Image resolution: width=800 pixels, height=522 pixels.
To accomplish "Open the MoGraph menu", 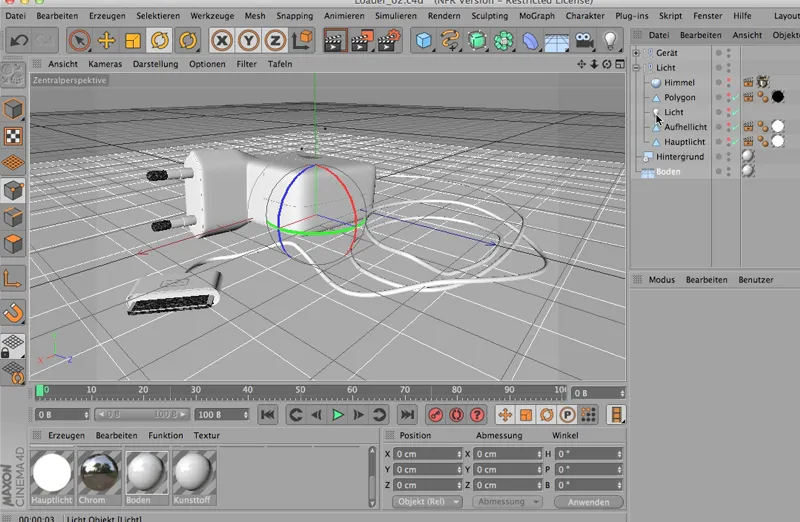I will click(x=537, y=16).
